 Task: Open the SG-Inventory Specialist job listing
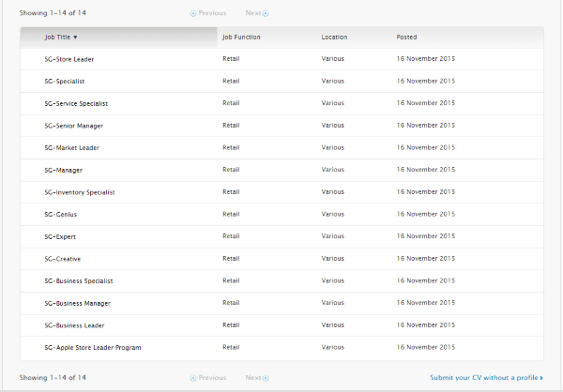[79, 192]
